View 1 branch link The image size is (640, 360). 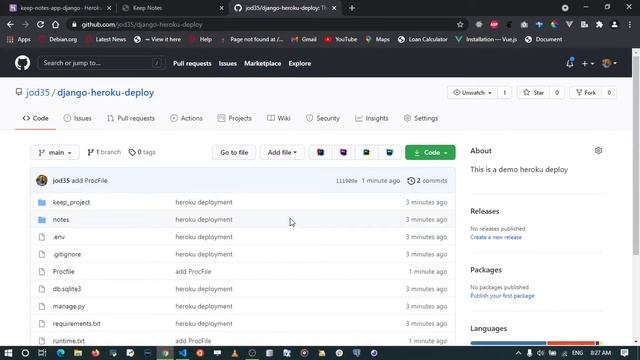(x=104, y=152)
